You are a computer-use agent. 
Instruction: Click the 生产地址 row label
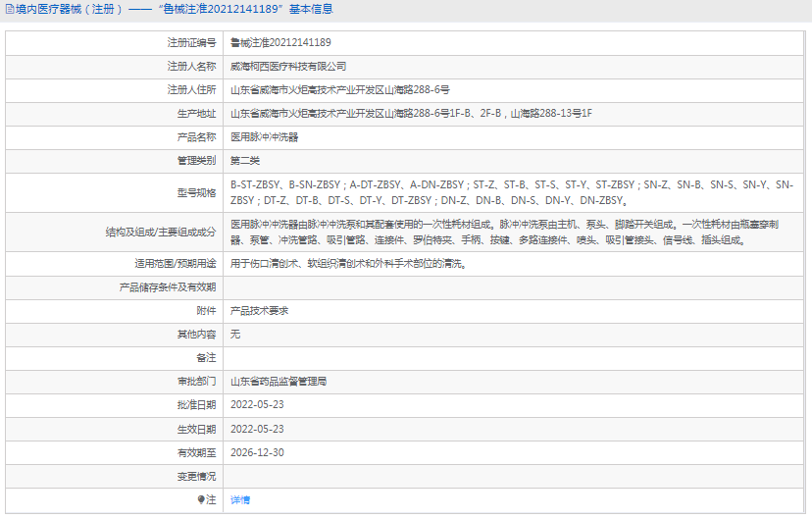coord(197,114)
